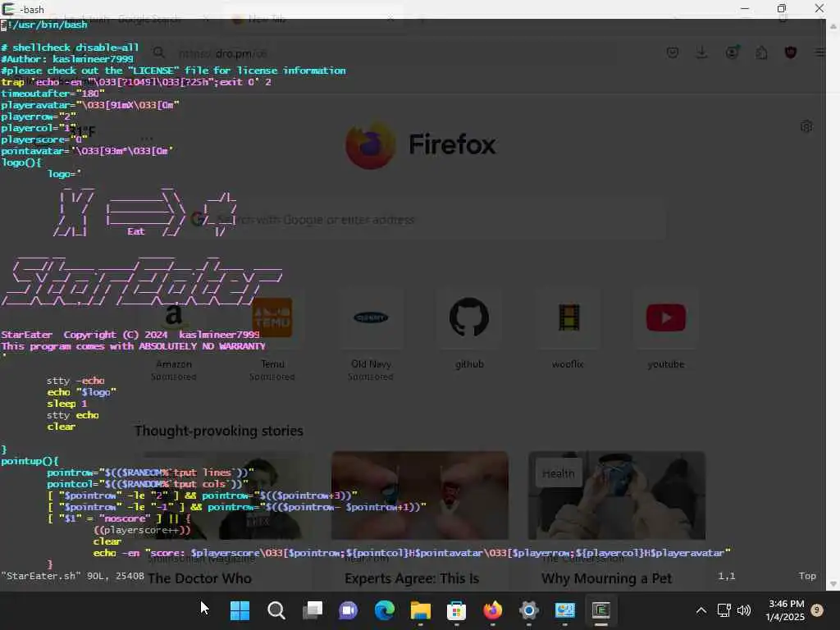Click the '#!/usr/bin/bash' shebang line
Viewport: 840px width, 630px height.
click(x=44, y=25)
